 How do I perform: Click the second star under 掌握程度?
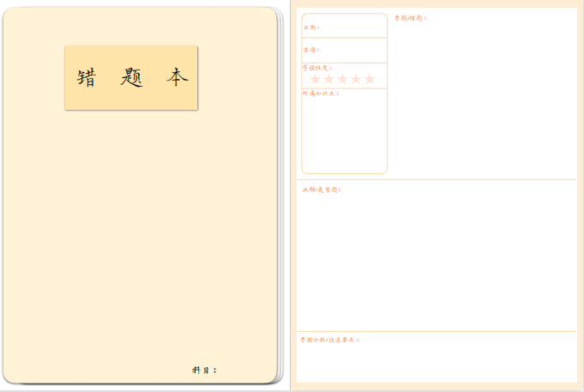click(x=328, y=79)
